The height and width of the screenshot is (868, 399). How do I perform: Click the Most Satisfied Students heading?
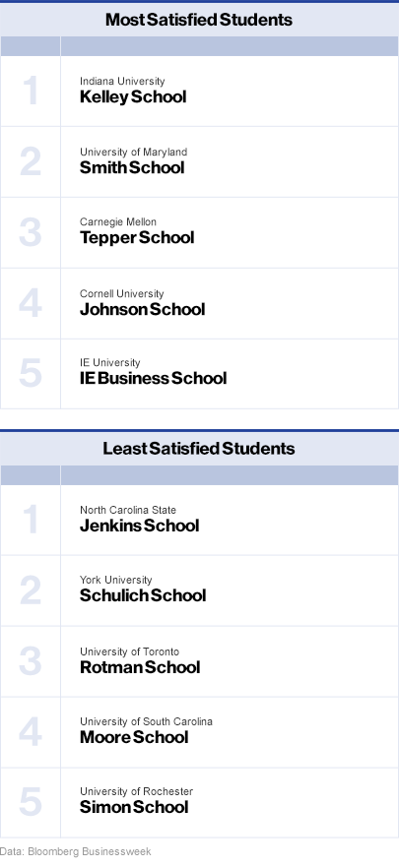click(x=199, y=20)
